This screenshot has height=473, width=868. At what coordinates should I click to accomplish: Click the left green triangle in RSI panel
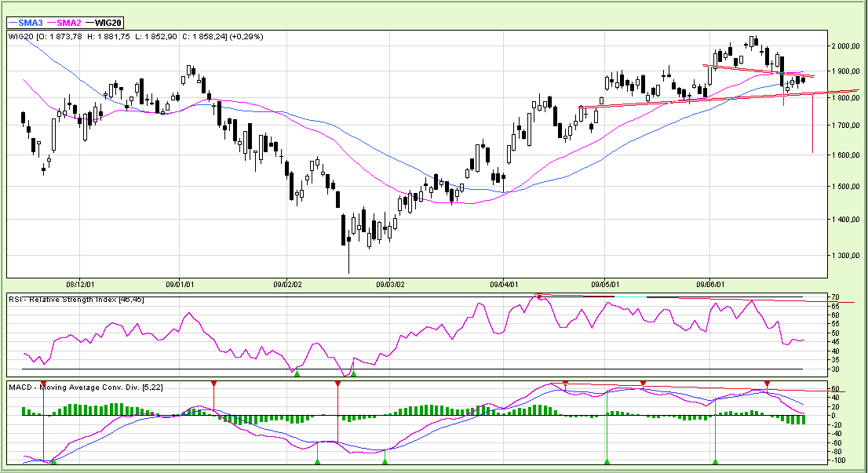[297, 373]
